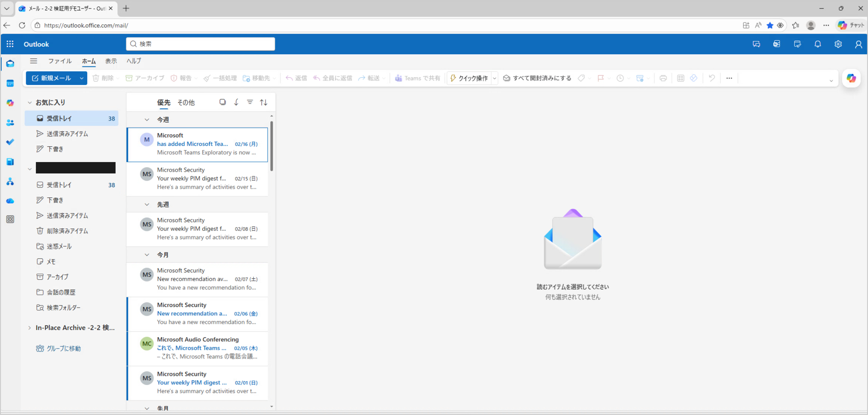The image size is (868, 415).
Task: Toggle the select-all messages checkbox icon
Action: [222, 102]
